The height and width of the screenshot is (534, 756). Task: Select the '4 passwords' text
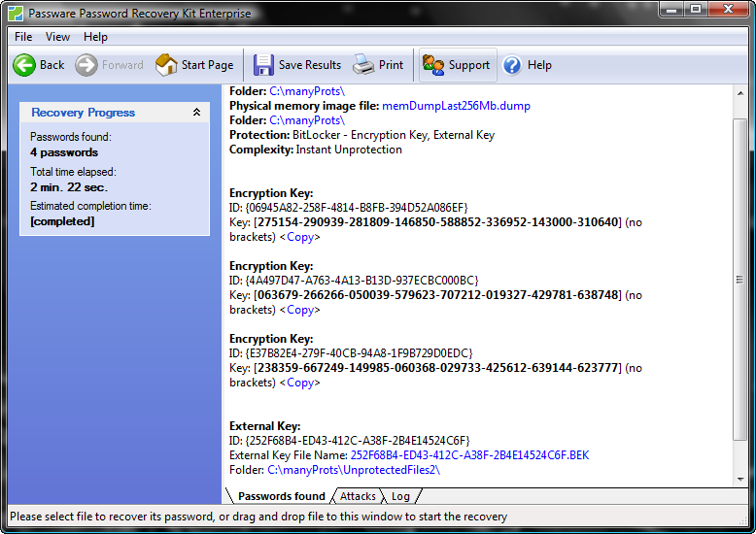(64, 152)
